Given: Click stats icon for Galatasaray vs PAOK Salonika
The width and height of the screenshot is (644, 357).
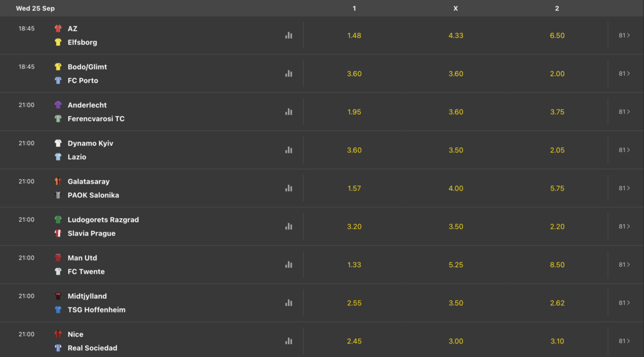Looking at the screenshot, I should coord(289,188).
